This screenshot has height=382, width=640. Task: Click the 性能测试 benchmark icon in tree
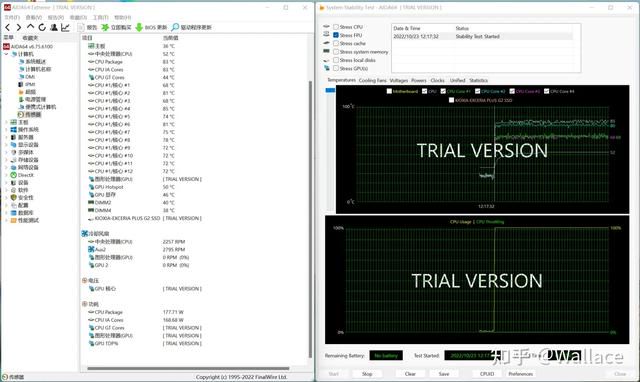(13, 220)
